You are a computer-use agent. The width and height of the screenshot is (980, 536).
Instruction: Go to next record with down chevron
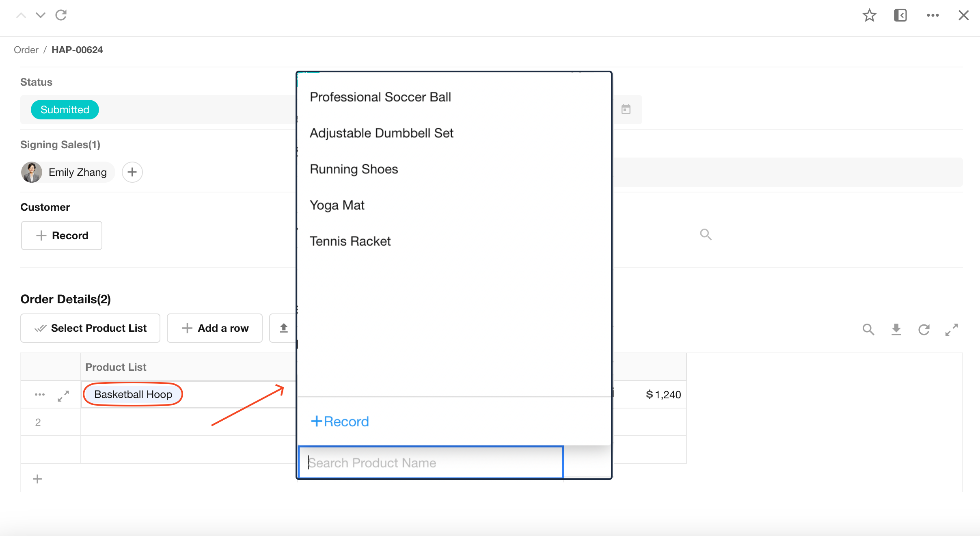click(40, 15)
